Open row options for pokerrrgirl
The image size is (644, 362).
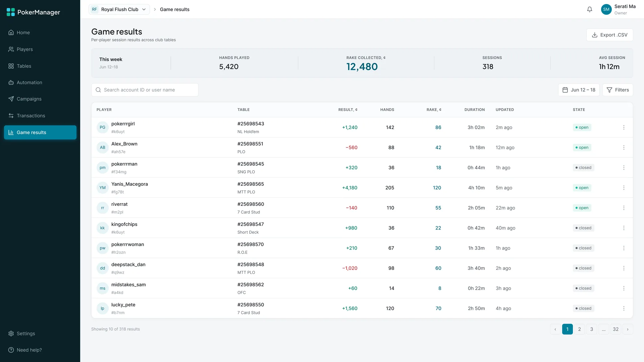coord(624,127)
